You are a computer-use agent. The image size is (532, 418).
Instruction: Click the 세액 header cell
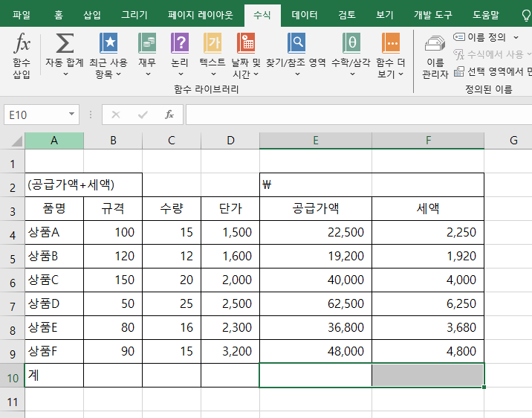tap(428, 208)
